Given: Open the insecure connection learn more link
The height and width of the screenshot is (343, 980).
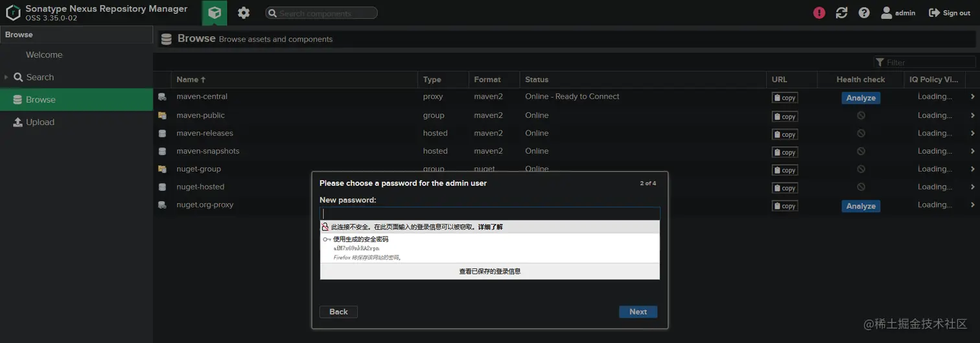Looking at the screenshot, I should 490,227.
